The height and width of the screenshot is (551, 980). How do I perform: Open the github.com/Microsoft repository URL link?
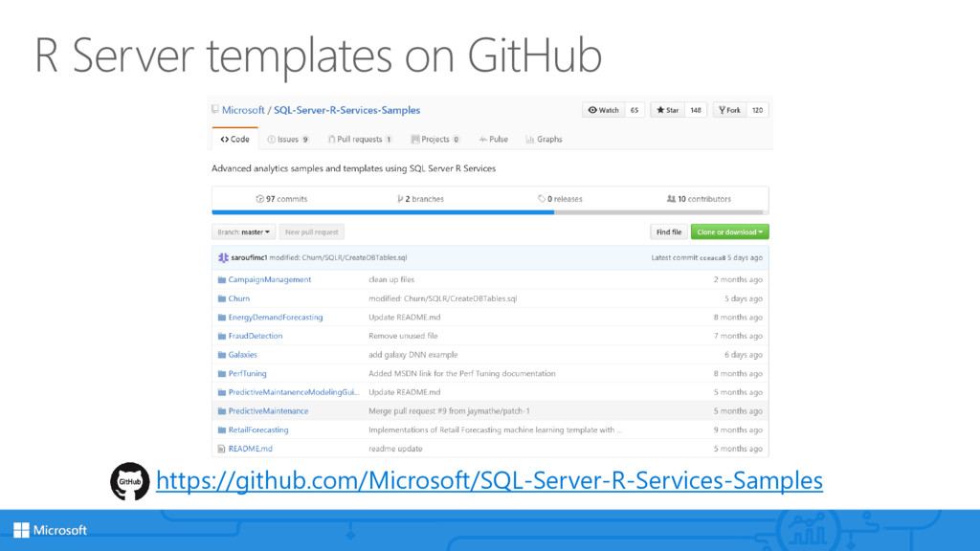pos(489,480)
